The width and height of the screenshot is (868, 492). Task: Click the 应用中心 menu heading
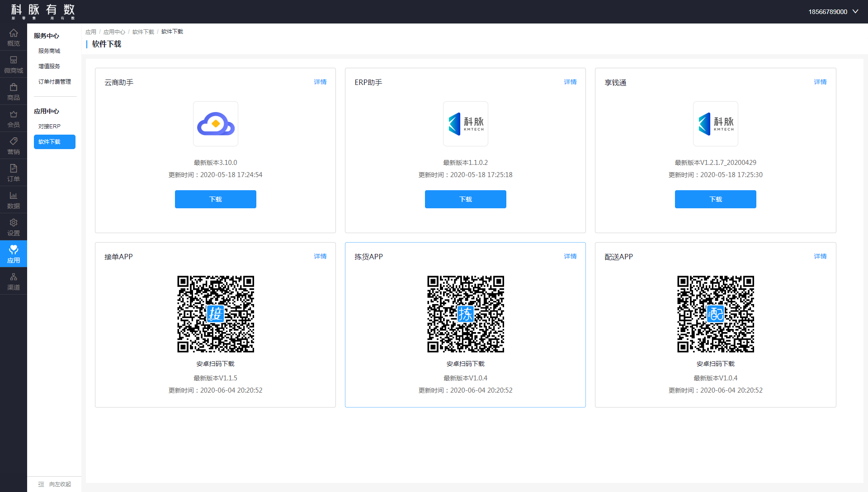[x=47, y=111]
